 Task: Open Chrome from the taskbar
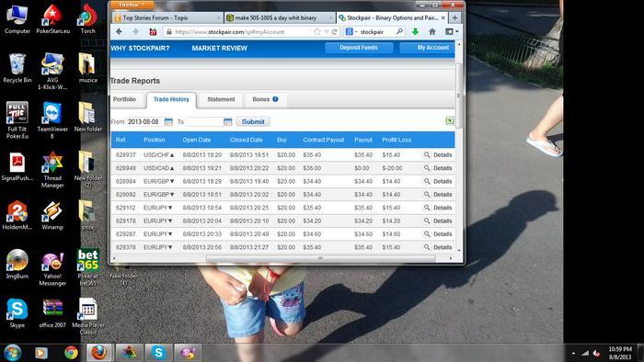pos(71,353)
